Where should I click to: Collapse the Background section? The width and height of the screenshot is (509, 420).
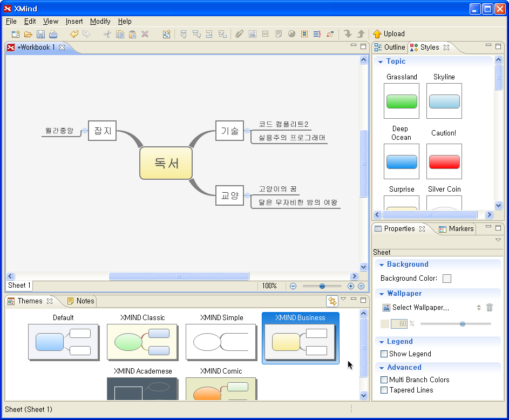382,265
